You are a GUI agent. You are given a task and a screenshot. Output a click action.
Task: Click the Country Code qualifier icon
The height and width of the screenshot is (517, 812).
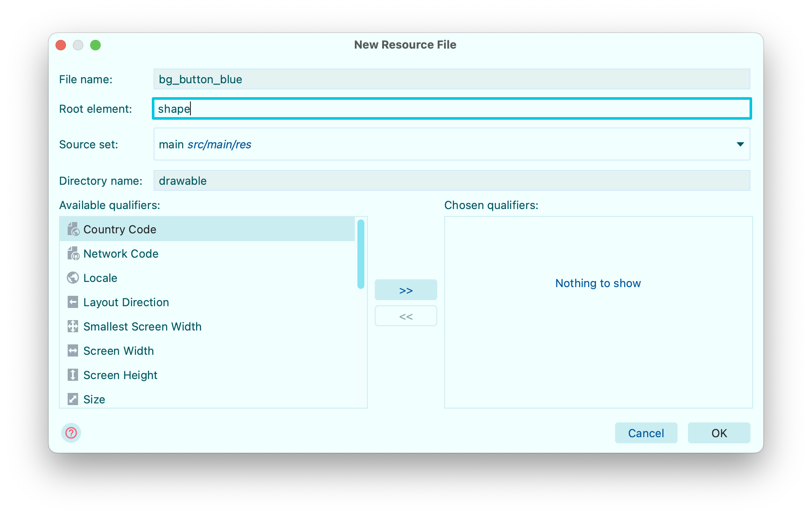coord(73,229)
